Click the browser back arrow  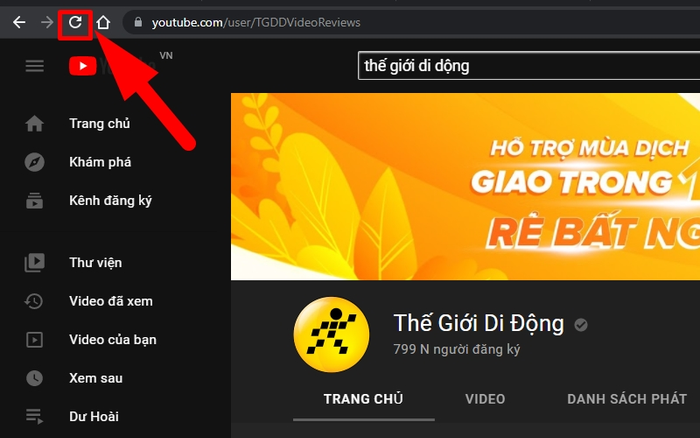19,22
